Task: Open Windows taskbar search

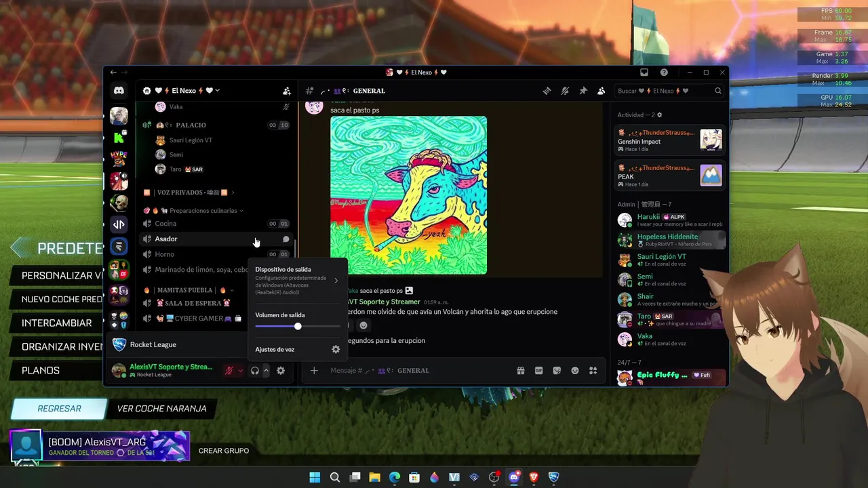Action: pyautogui.click(x=334, y=477)
